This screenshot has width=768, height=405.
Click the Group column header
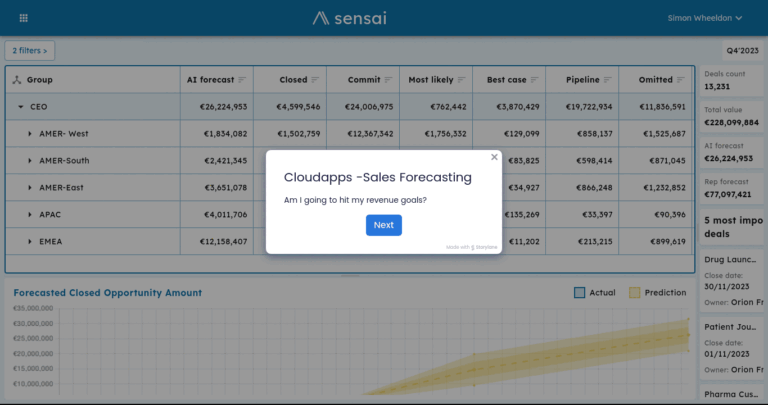(93, 80)
